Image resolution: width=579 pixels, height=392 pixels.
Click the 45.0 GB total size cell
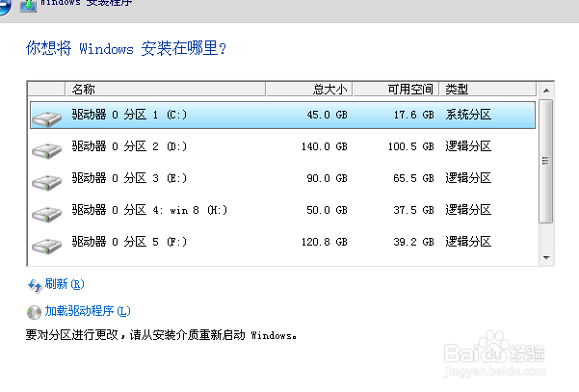point(327,116)
